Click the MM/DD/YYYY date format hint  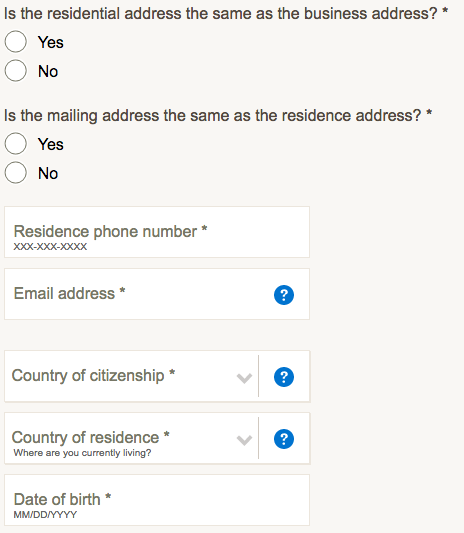pyautogui.click(x=45, y=515)
